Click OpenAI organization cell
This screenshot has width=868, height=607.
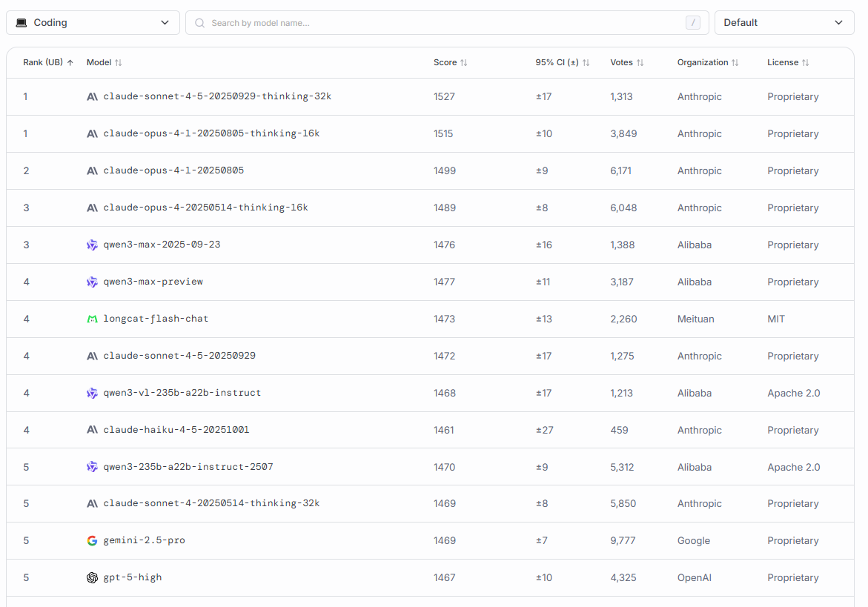(695, 577)
